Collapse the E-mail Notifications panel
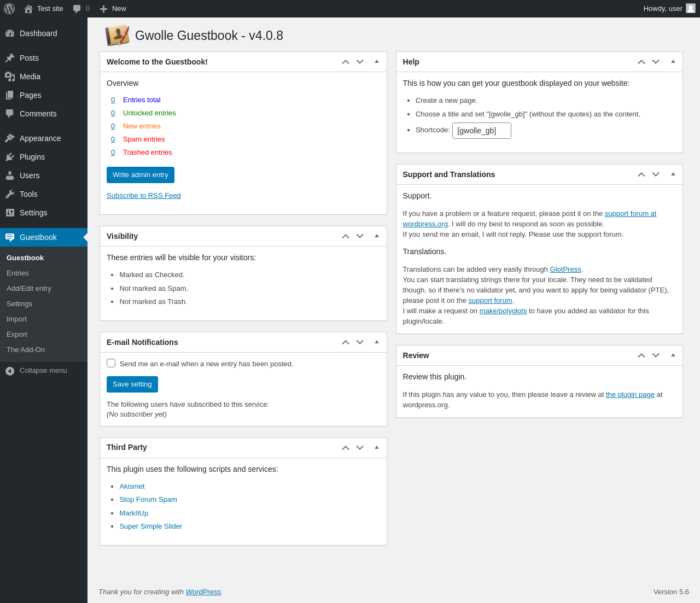The height and width of the screenshot is (603, 700). [377, 342]
